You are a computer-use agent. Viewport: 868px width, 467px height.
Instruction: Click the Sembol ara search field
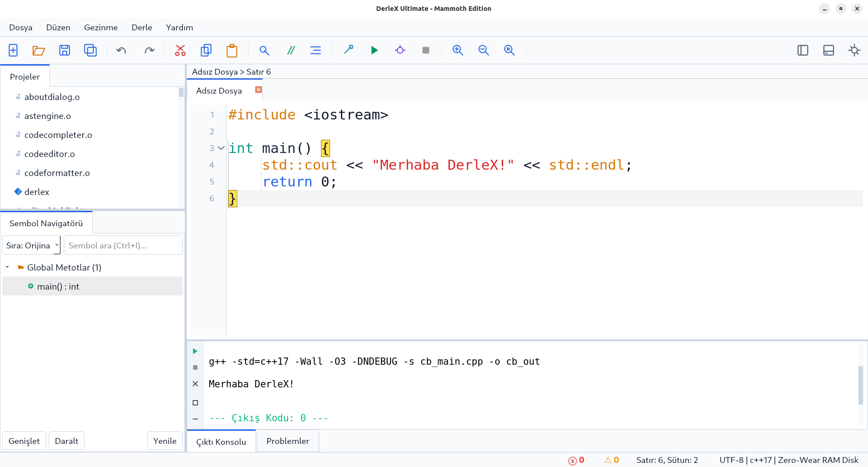pos(123,245)
